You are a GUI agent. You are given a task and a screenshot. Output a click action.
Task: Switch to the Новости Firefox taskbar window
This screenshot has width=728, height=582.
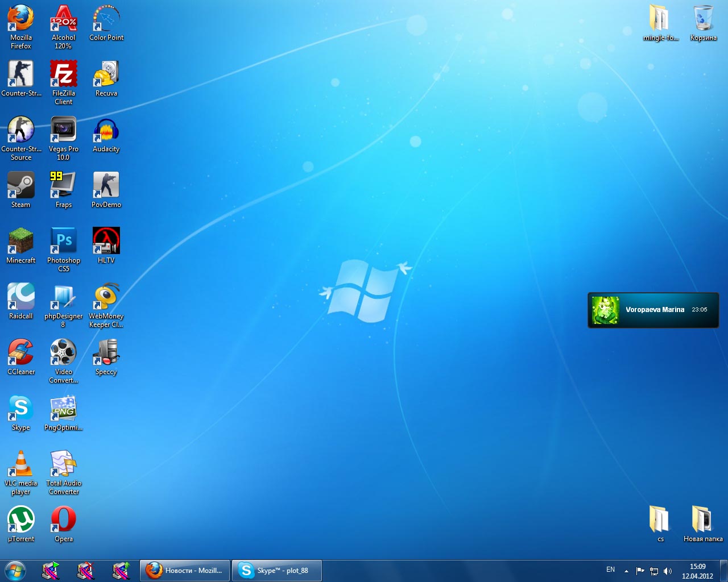(185, 571)
